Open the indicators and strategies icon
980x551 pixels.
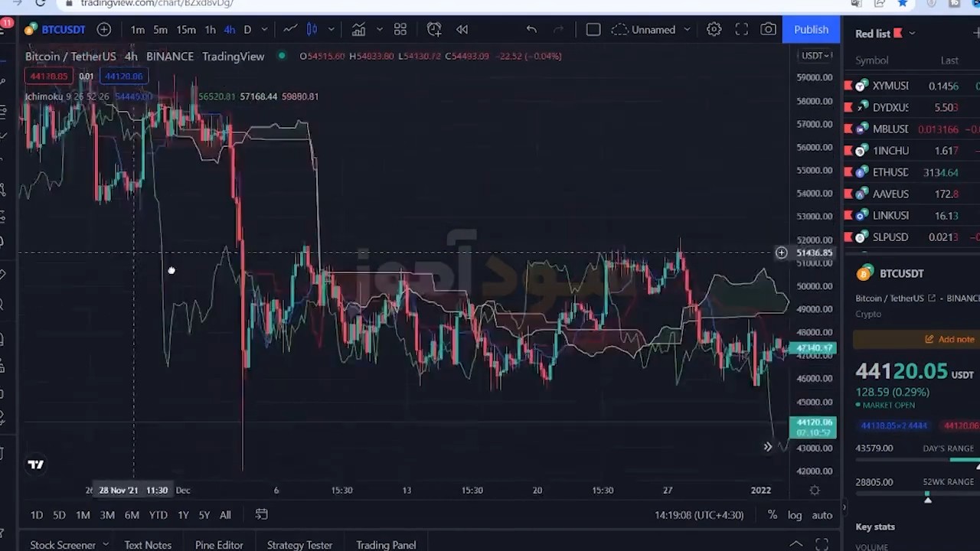358,30
